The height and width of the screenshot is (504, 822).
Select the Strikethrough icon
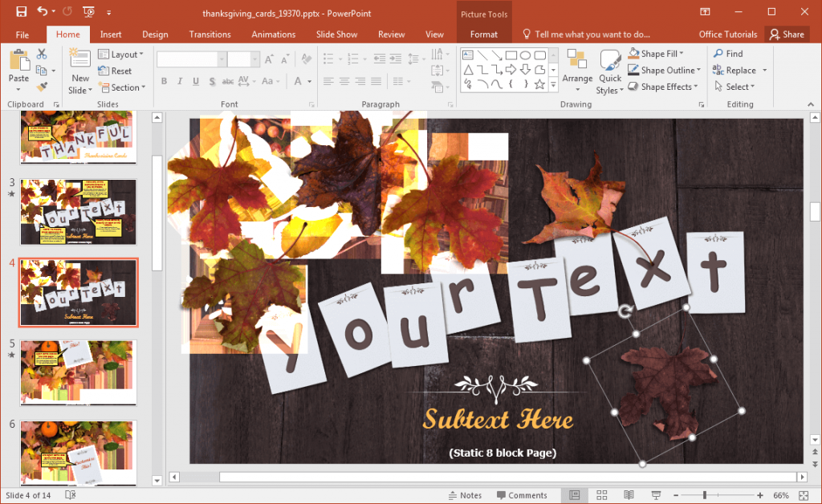coord(226,81)
